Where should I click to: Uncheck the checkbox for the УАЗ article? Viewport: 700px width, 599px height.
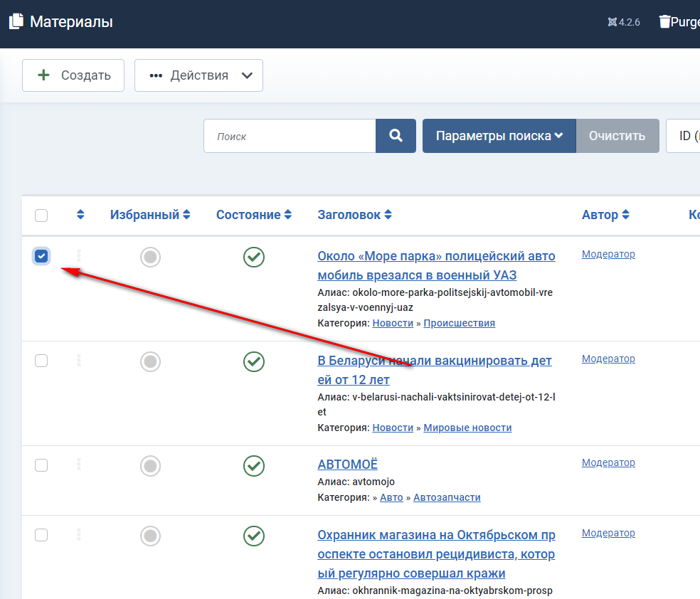tap(41, 256)
